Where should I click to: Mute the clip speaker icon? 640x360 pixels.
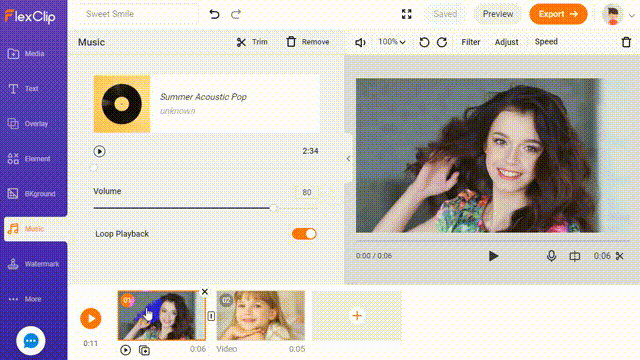coord(360,42)
